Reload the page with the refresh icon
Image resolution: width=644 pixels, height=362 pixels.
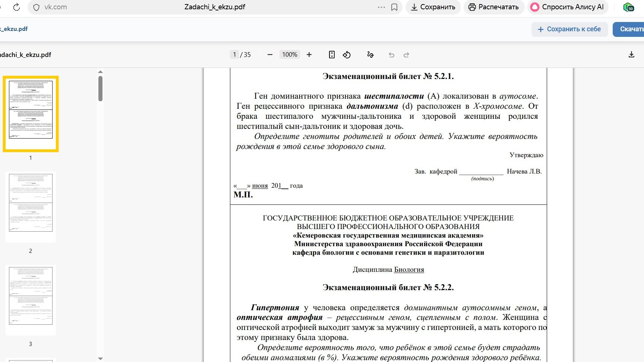click(x=16, y=7)
